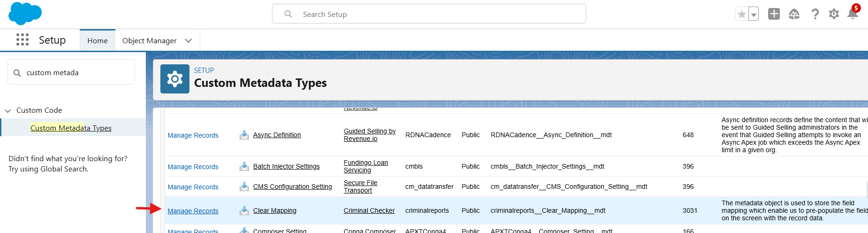868x233 pixels.
Task: Collapse the Custom Code section
Action: (x=8, y=110)
